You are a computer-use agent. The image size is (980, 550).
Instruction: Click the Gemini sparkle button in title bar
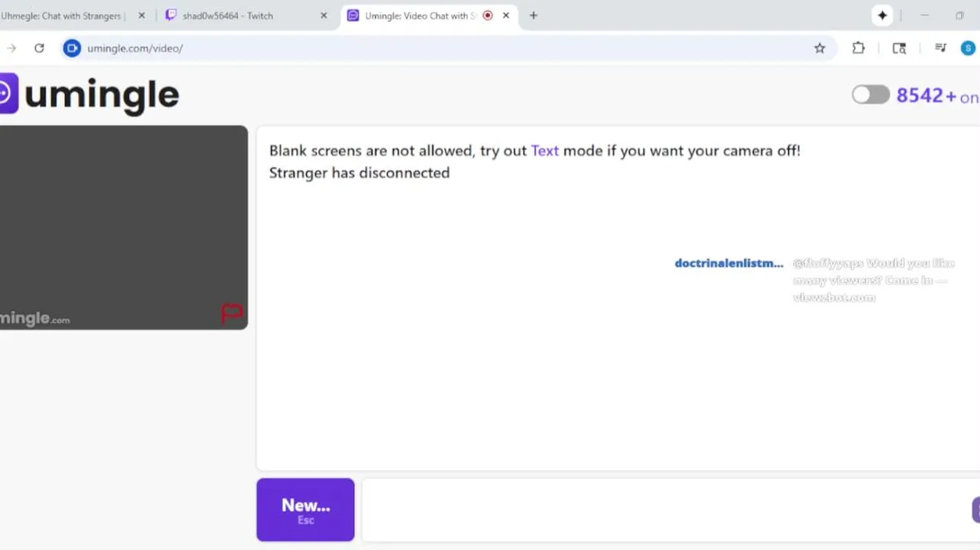(x=882, y=15)
